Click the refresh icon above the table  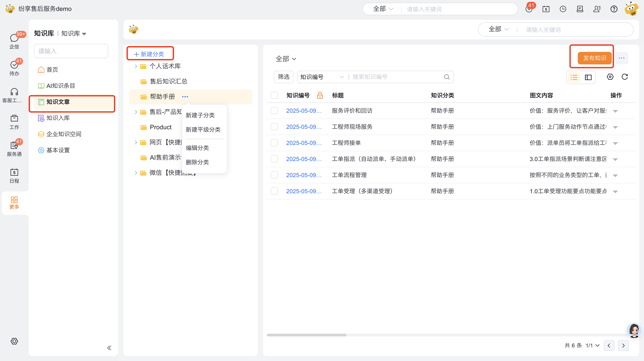625,77
